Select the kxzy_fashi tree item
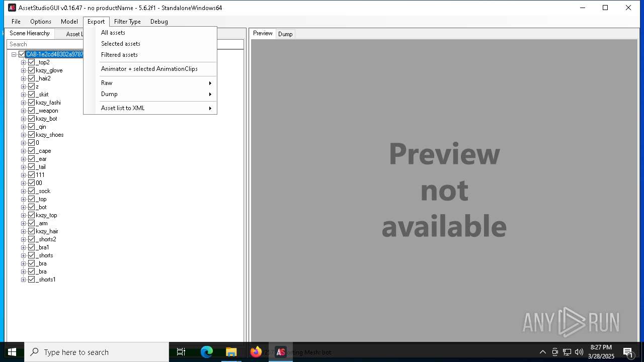Image resolution: width=644 pixels, height=362 pixels. tap(48, 103)
